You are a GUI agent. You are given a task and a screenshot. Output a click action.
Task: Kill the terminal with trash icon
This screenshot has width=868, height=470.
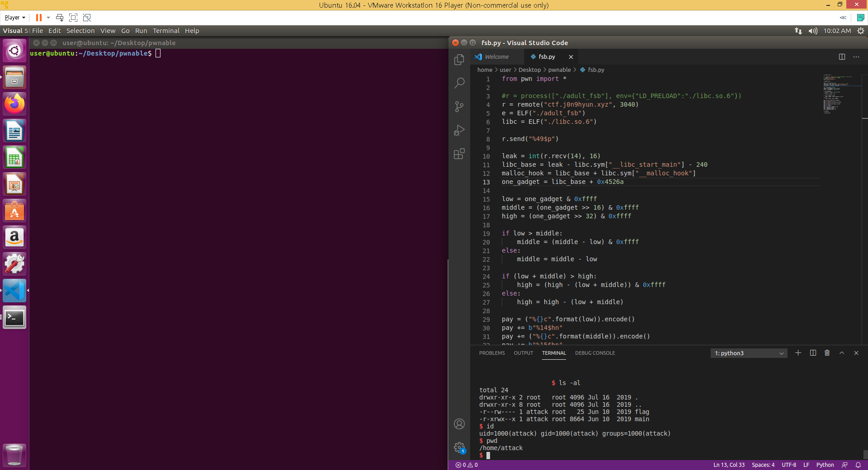(827, 353)
